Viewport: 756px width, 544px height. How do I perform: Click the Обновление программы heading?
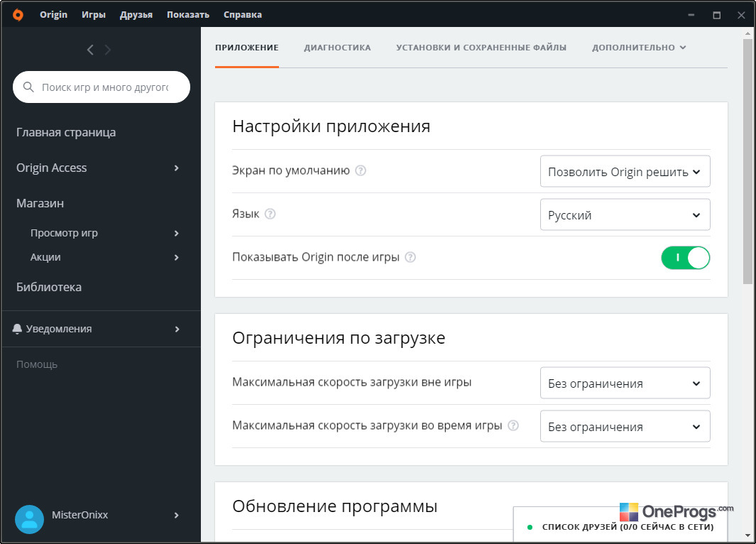coord(334,506)
